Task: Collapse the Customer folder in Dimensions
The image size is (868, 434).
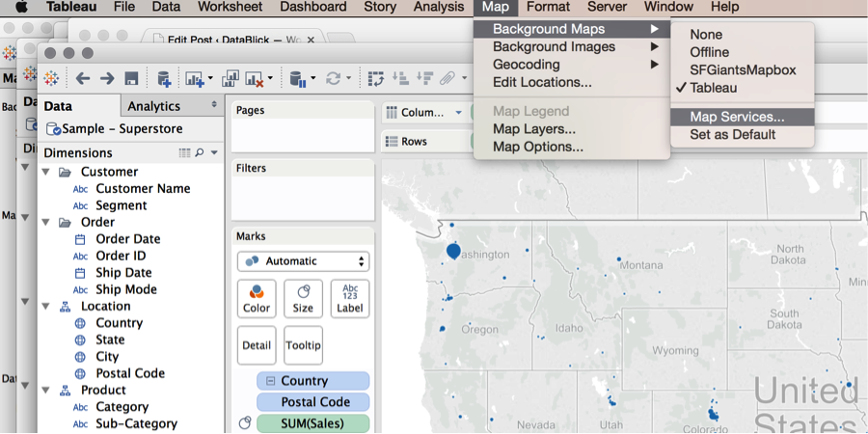Action: coord(46,172)
